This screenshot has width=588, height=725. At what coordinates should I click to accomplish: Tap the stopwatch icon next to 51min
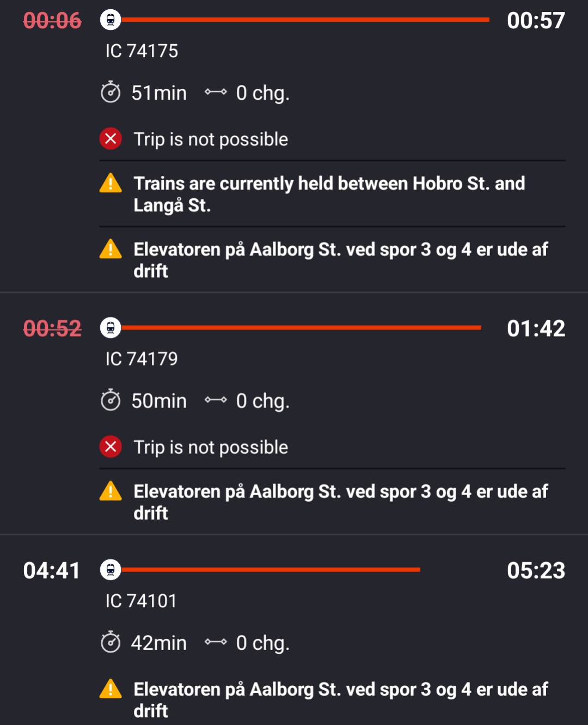coord(111,92)
